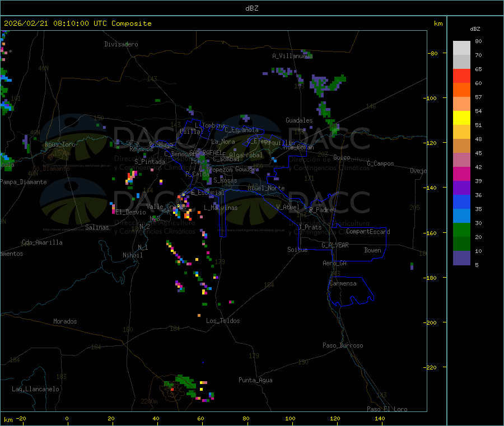Click the S_Pintada map label
The image size is (504, 426).
pyautogui.click(x=150, y=162)
